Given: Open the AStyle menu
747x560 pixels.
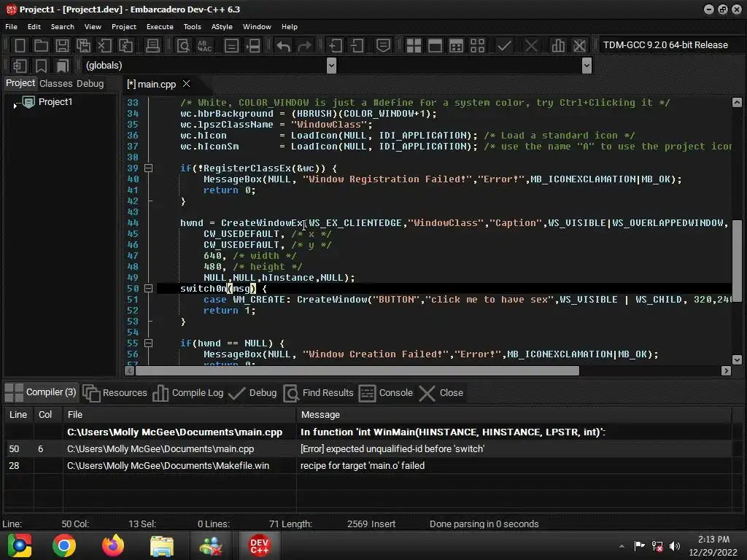Looking at the screenshot, I should [x=222, y=27].
